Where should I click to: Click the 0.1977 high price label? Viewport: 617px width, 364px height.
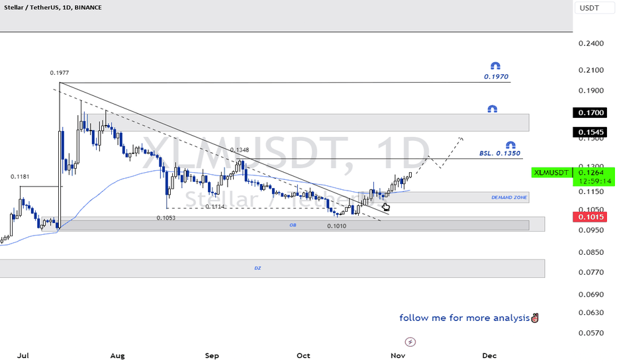pos(60,73)
